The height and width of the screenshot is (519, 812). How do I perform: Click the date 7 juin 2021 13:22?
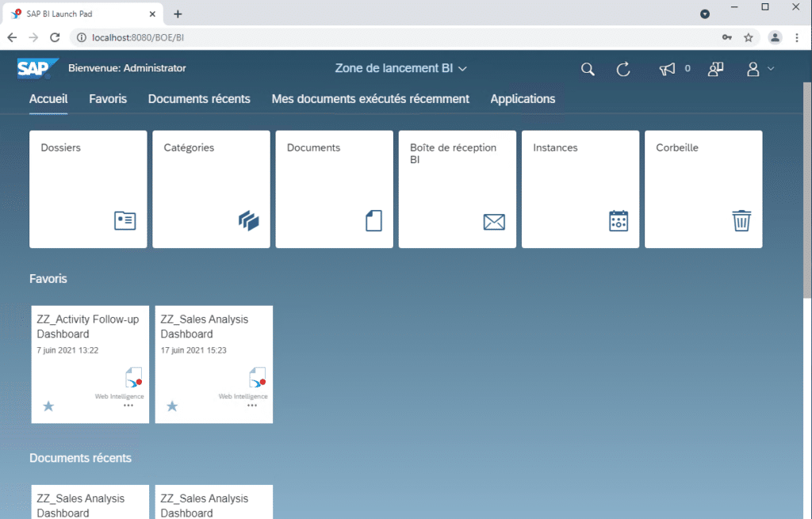(x=67, y=350)
